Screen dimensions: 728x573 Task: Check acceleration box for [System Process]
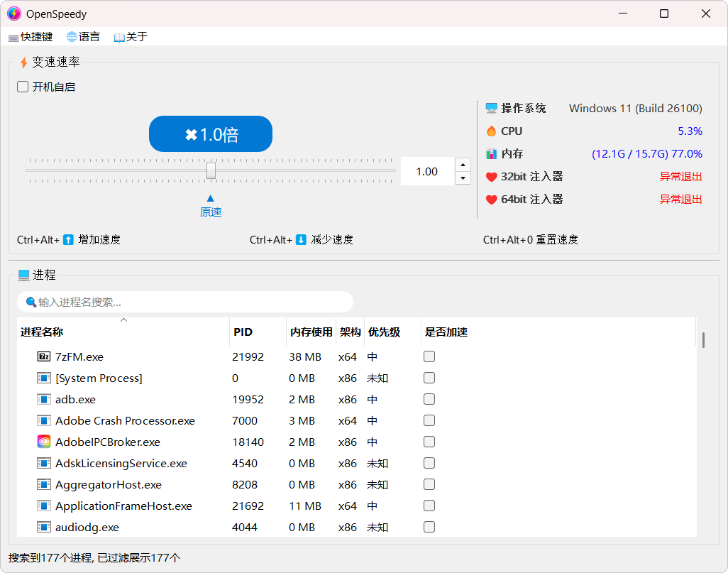pyautogui.click(x=429, y=378)
